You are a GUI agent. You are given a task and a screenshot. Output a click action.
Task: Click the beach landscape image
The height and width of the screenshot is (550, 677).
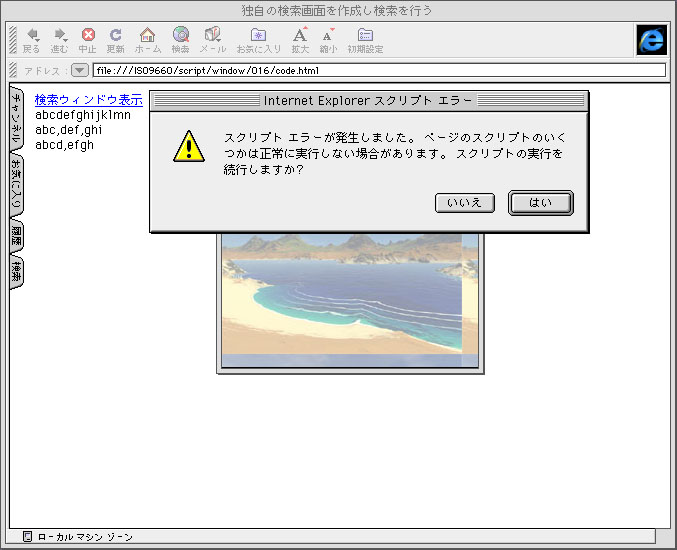[350, 300]
